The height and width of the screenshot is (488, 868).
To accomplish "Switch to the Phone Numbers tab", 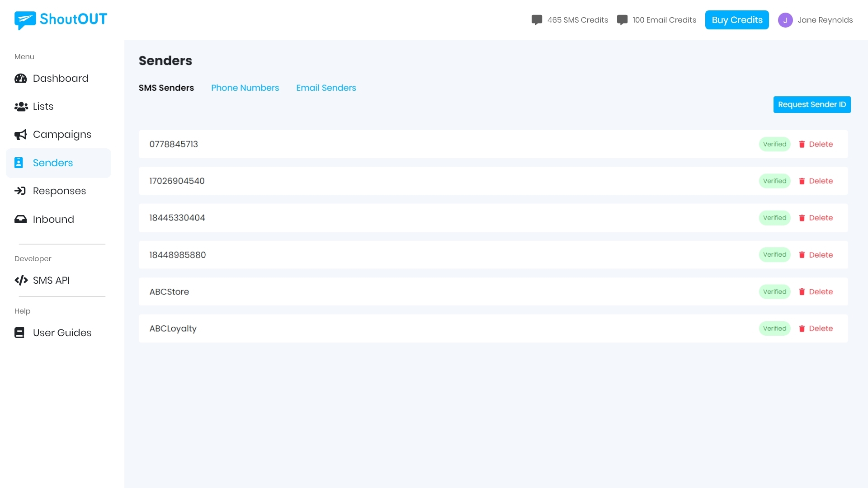I will click(x=245, y=88).
